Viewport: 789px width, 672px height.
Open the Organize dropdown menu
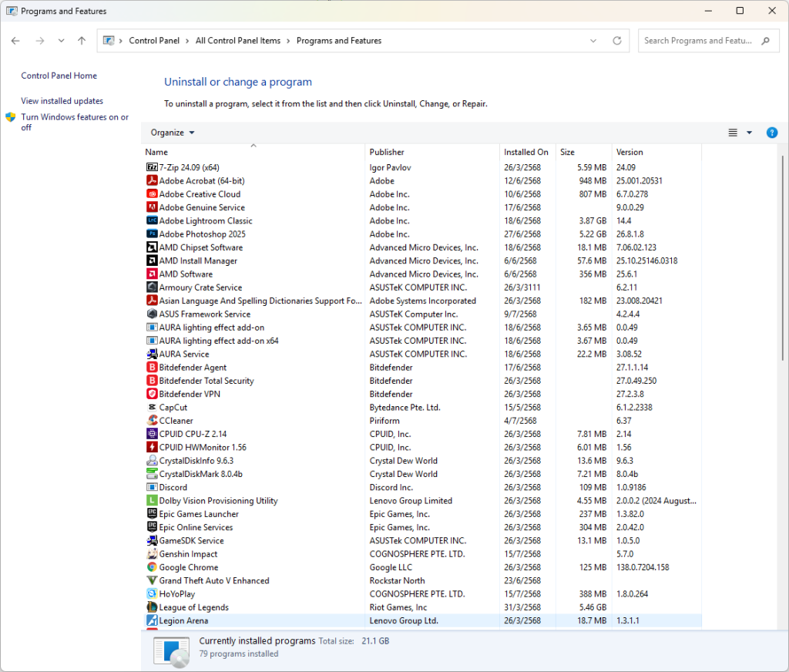click(172, 133)
